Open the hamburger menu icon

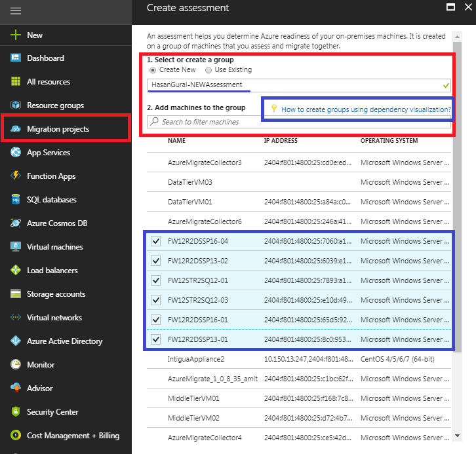pyautogui.click(x=16, y=11)
